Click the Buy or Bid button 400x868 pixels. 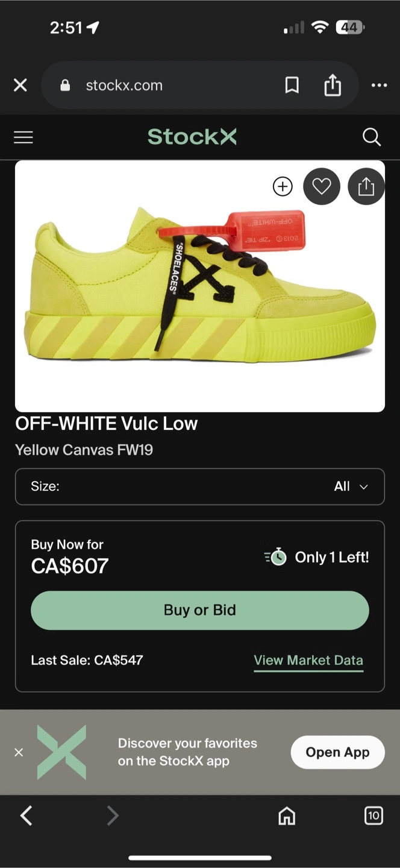pyautogui.click(x=200, y=610)
